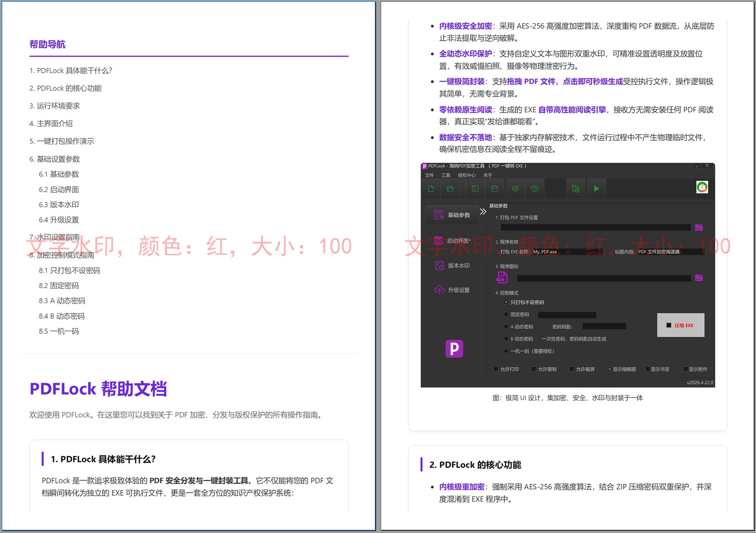Click the large purple P logo in sidebar
756x533 pixels.
tap(454, 349)
